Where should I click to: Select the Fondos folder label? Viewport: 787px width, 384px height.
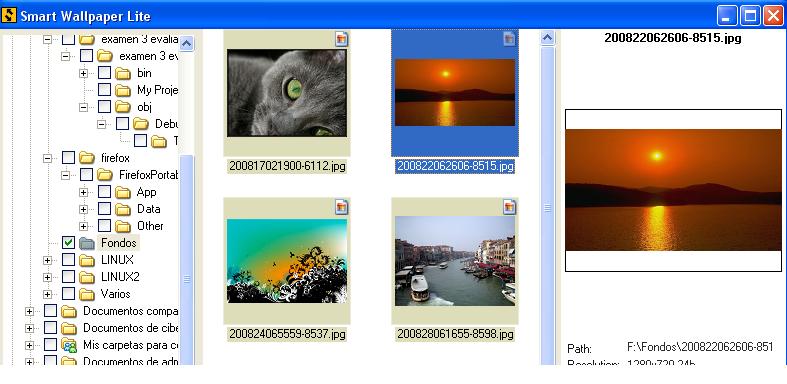[118, 243]
